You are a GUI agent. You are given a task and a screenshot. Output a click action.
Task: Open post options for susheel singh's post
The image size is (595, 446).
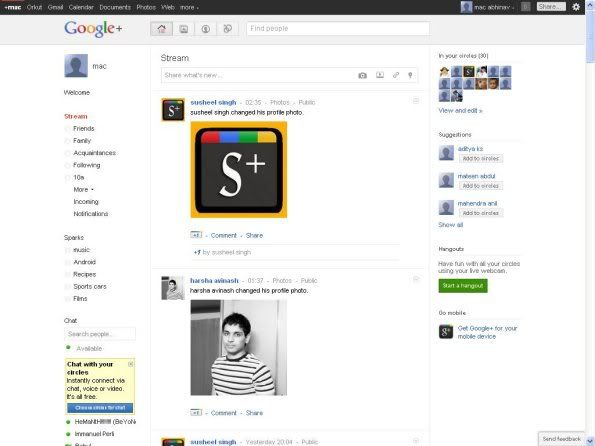pos(416,101)
